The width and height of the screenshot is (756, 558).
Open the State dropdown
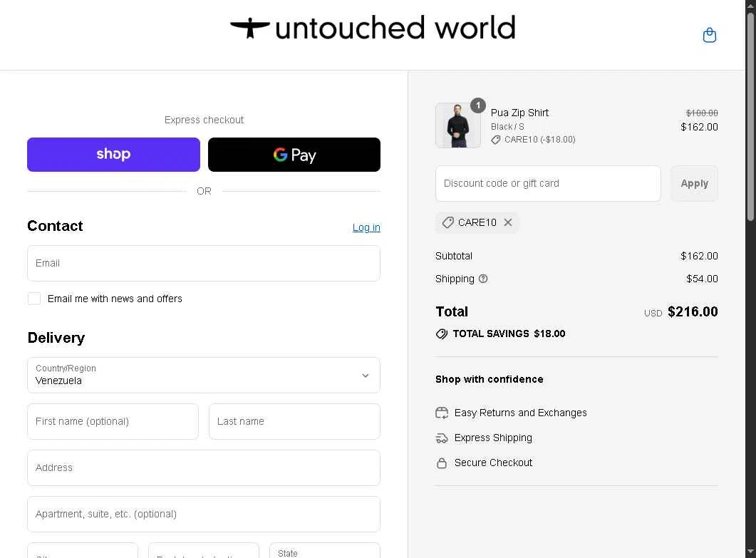click(324, 550)
